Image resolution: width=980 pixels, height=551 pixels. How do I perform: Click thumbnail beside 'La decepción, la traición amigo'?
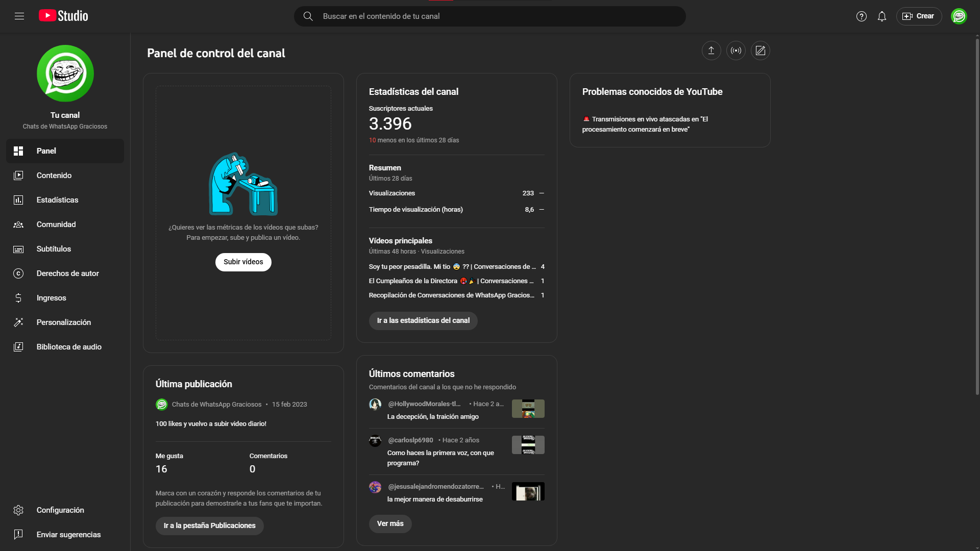coord(528,409)
